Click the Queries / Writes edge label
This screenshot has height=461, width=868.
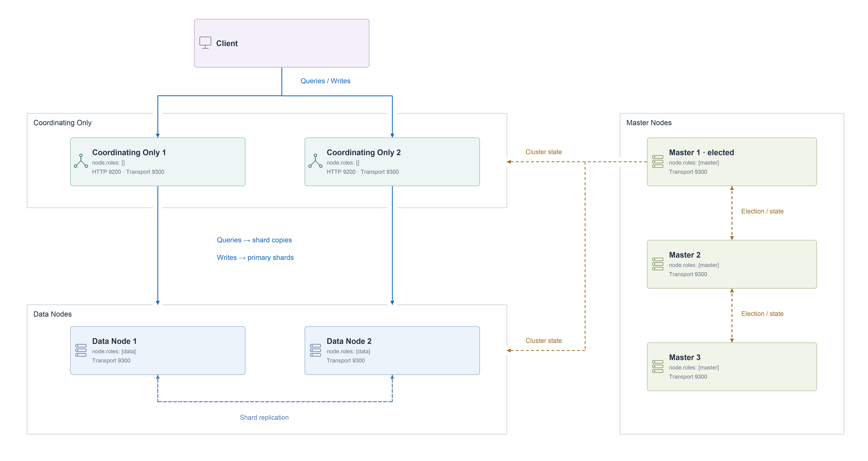tap(325, 81)
